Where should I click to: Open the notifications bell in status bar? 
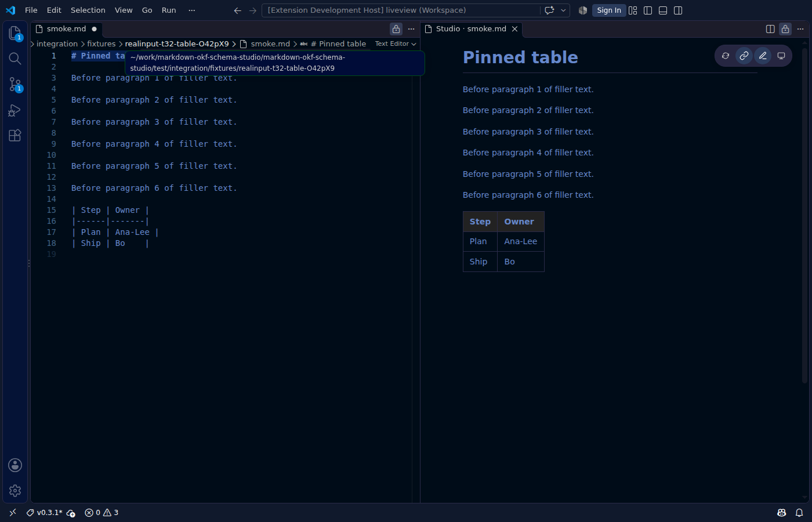coord(799,513)
